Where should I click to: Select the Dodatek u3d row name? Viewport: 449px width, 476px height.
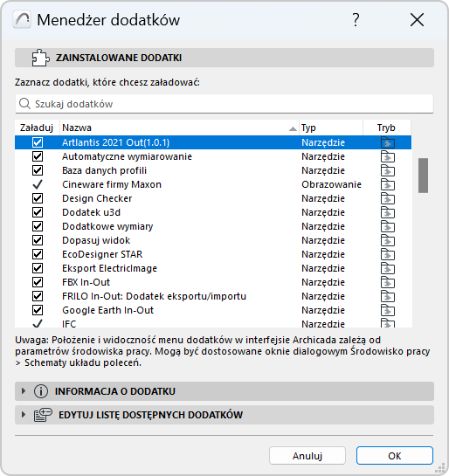tap(92, 212)
